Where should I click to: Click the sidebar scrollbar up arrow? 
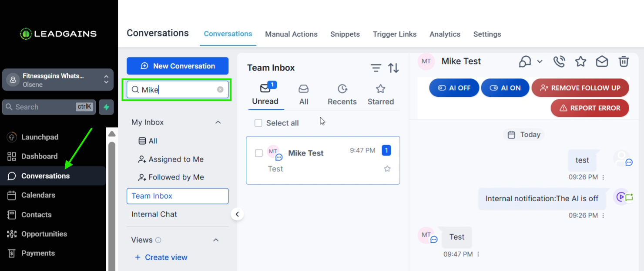(112, 134)
